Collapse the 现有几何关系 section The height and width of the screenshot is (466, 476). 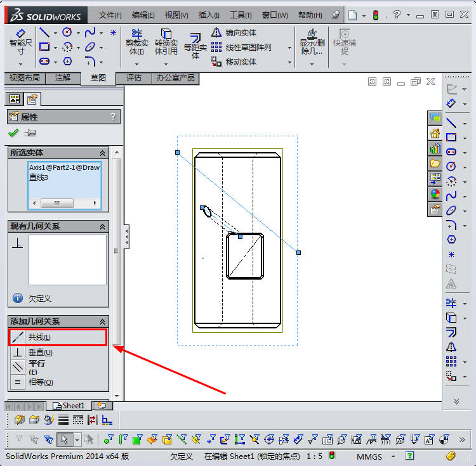[x=102, y=226]
